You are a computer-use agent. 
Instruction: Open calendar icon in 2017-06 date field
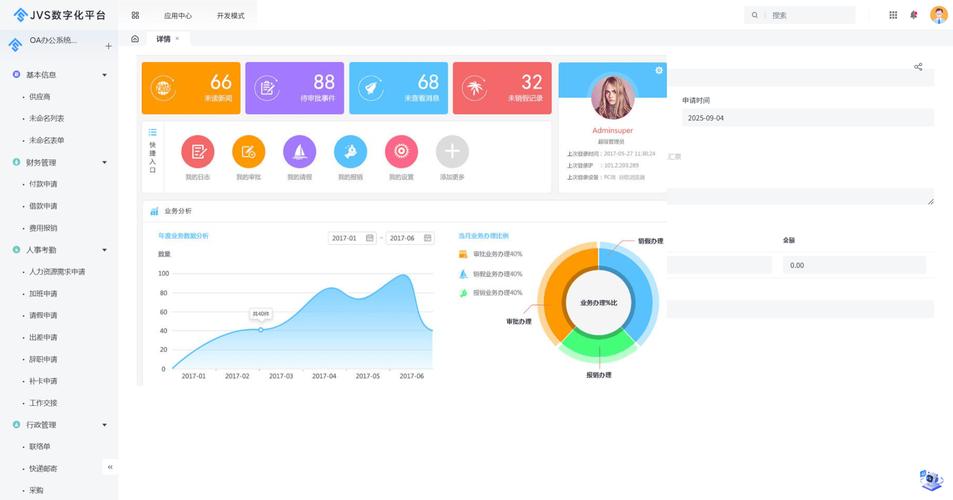click(428, 238)
